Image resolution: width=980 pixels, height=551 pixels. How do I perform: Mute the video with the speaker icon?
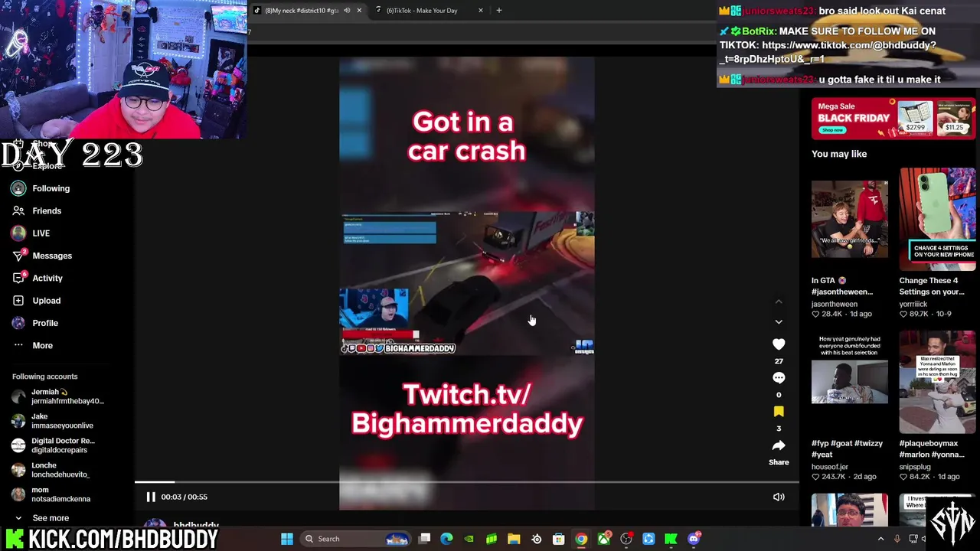pyautogui.click(x=779, y=497)
